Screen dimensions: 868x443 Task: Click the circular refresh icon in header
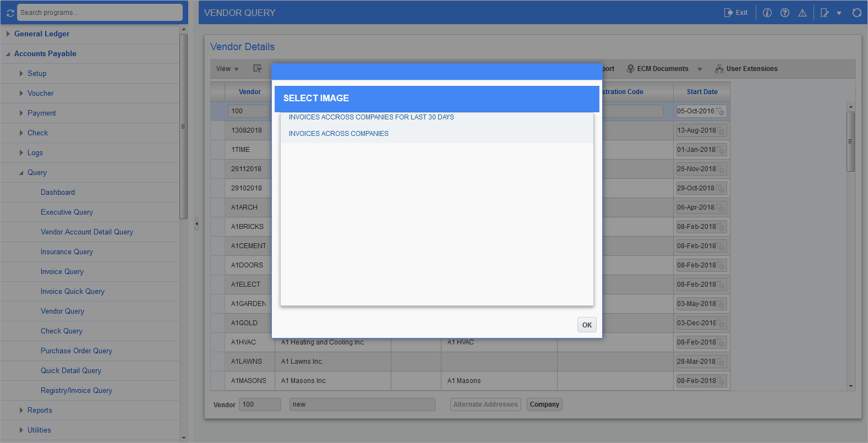tap(856, 13)
